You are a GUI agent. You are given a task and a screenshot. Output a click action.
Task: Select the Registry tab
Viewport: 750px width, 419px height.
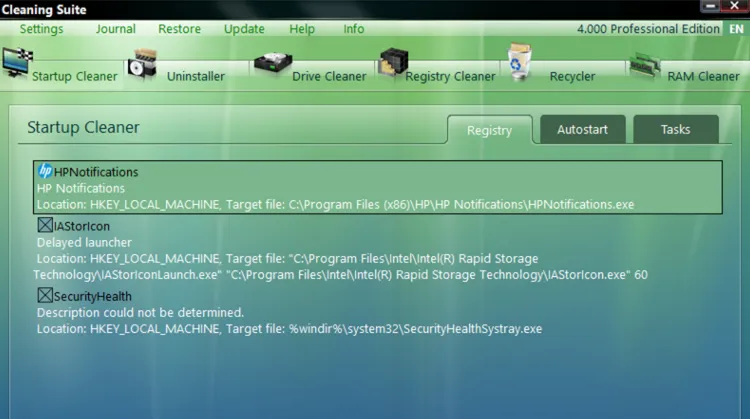pyautogui.click(x=489, y=130)
